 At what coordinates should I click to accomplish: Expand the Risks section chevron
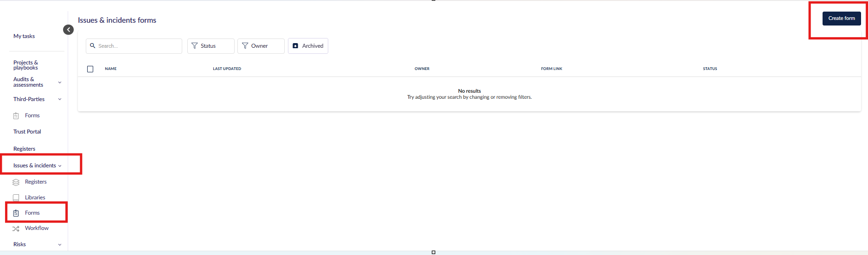click(x=59, y=244)
